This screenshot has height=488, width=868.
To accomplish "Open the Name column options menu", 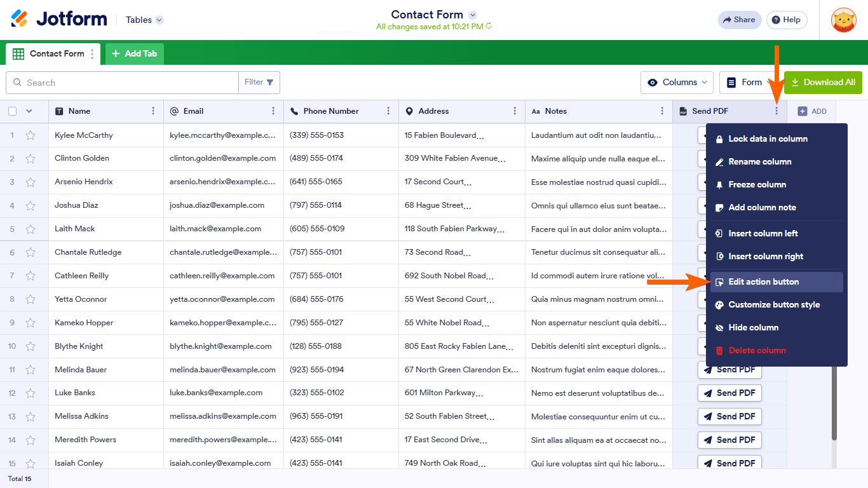I will (x=153, y=111).
